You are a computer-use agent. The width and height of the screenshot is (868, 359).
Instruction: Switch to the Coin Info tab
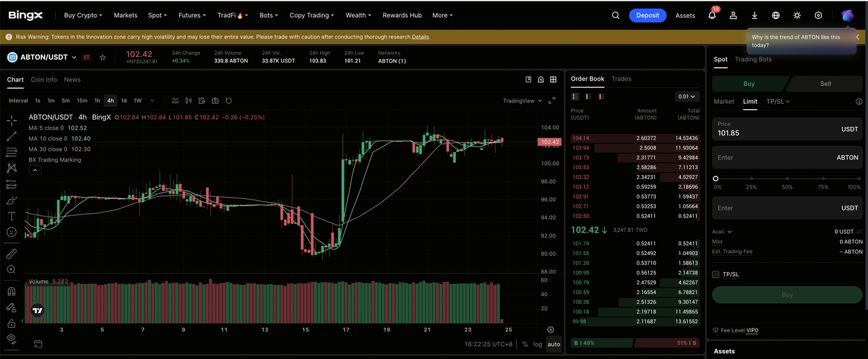pos(44,79)
